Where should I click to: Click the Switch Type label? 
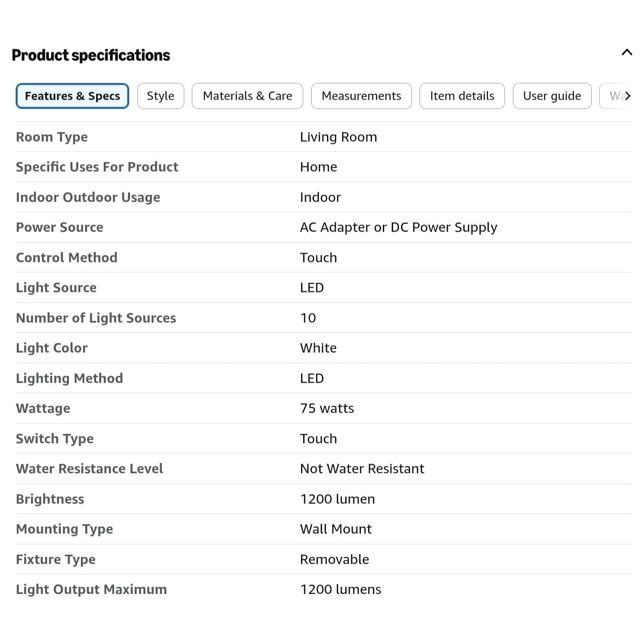55,439
